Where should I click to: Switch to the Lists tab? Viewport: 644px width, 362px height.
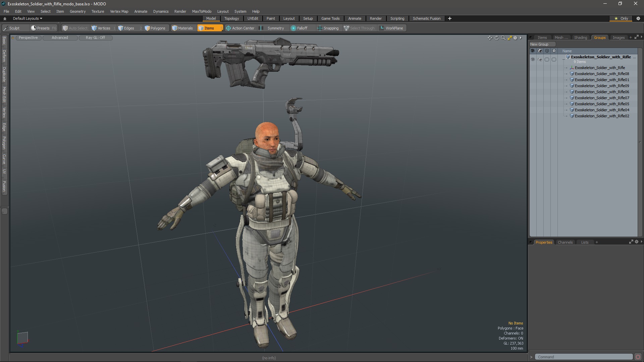[x=585, y=242]
